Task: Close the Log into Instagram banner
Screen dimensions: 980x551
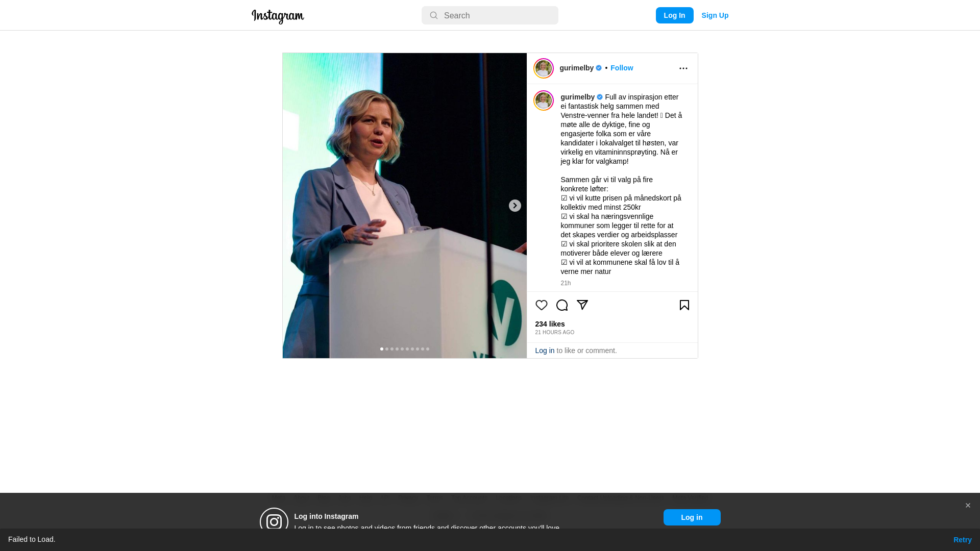Action: [x=968, y=506]
